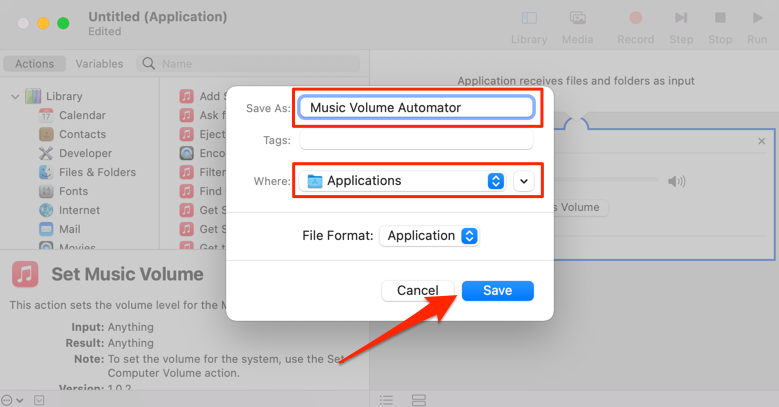Click the Step toolbar icon

tap(681, 18)
